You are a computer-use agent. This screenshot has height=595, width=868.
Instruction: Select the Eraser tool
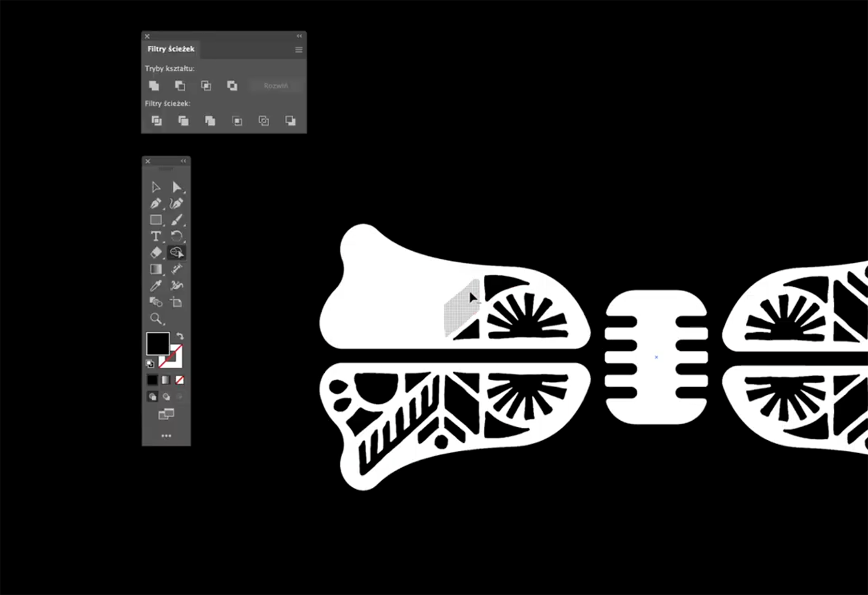(156, 252)
